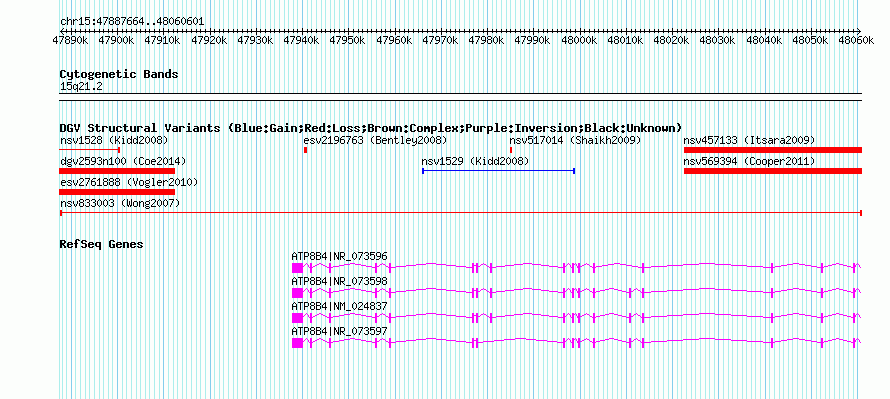The height and width of the screenshot is (399, 890).
Task: Click the dgv2593n100 (Coe2014) red bar
Action: pyautogui.click(x=117, y=171)
